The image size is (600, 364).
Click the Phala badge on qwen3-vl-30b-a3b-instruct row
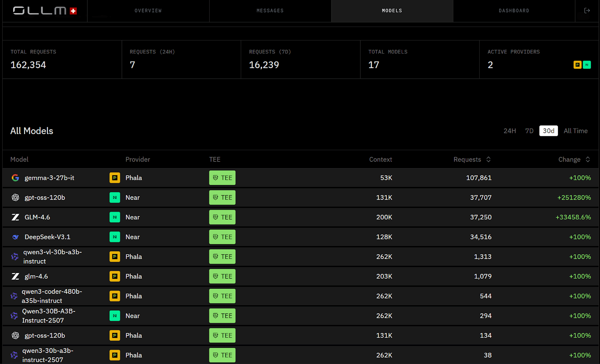click(x=115, y=257)
